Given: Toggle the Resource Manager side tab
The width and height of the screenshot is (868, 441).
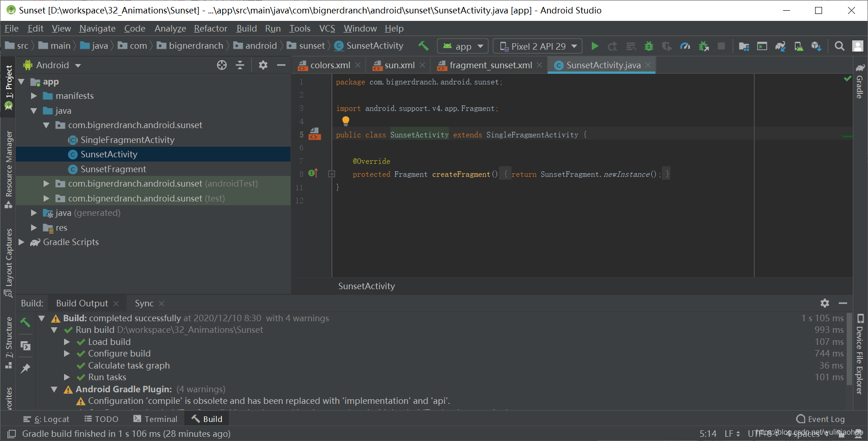Looking at the screenshot, I should pyautogui.click(x=8, y=169).
